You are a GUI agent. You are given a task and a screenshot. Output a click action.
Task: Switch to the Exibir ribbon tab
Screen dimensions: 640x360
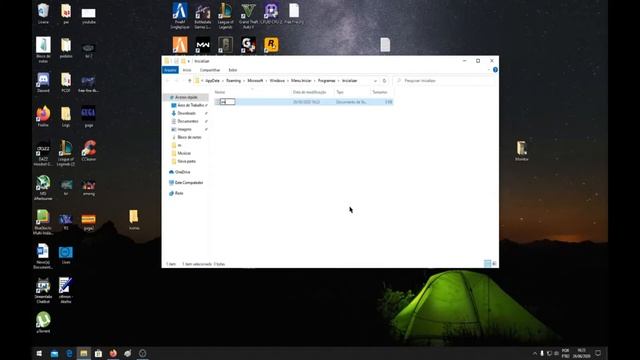[233, 70]
